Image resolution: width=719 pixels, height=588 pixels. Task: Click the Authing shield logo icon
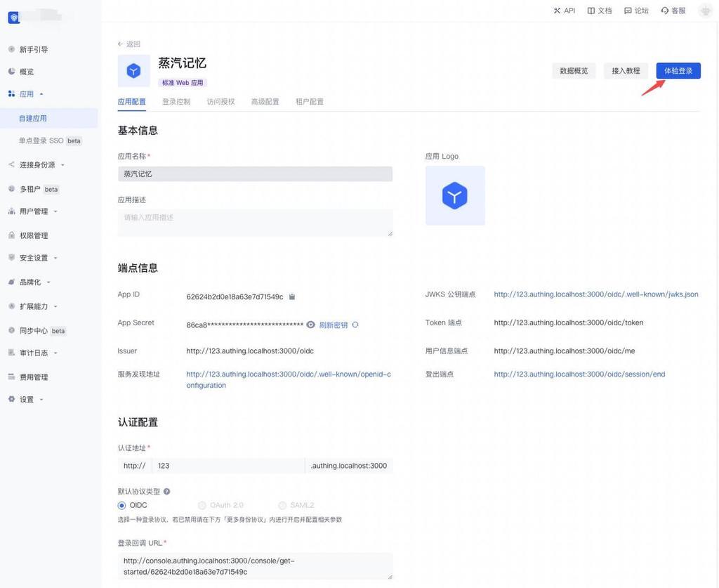[14, 18]
